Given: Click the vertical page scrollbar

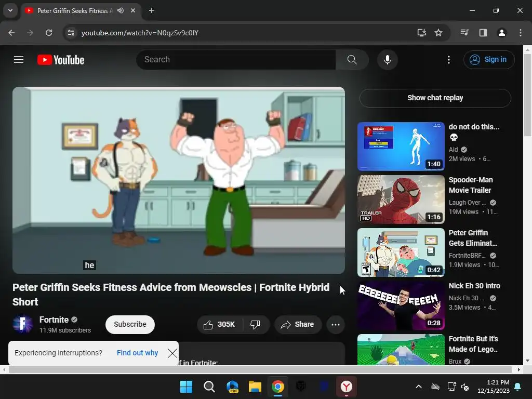Looking at the screenshot, I should (527, 95).
